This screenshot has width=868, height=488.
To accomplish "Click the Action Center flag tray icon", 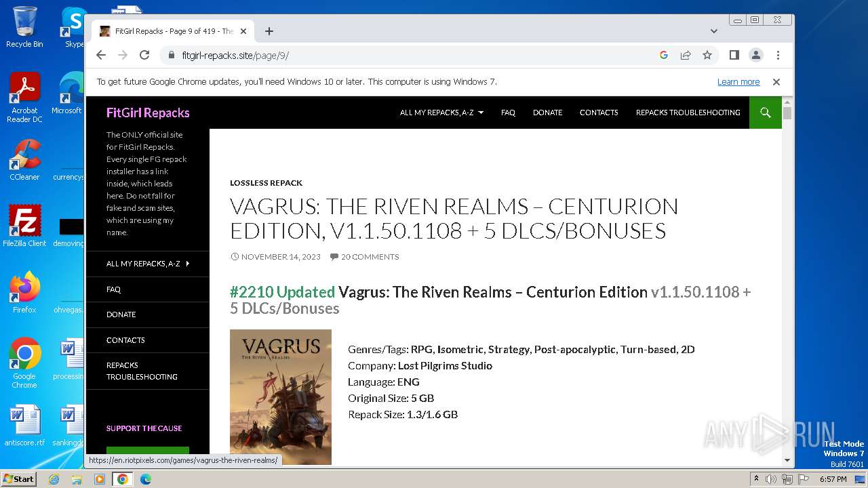I will click(802, 479).
